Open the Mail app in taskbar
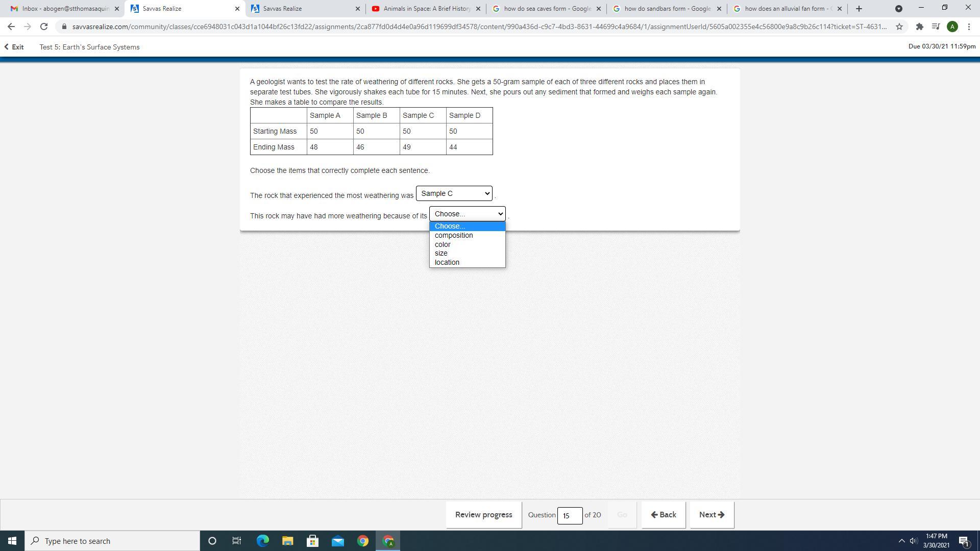The width and height of the screenshot is (980, 551). (x=337, y=541)
